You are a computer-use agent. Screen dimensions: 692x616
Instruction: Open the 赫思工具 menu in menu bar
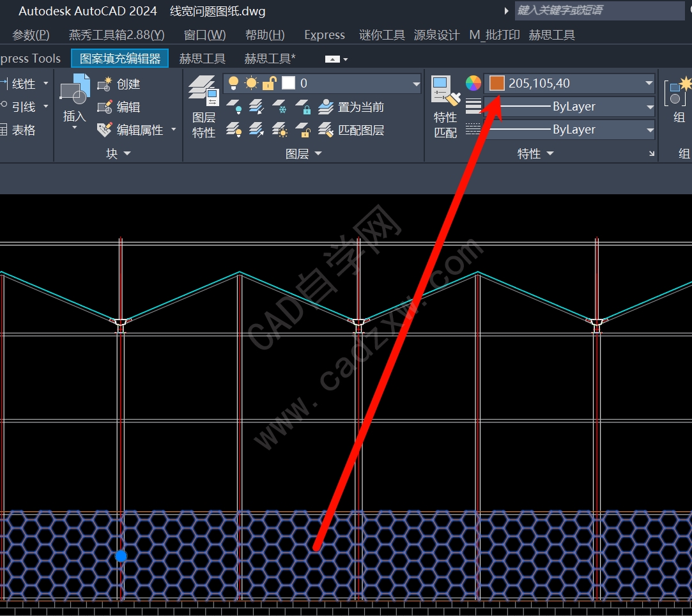551,35
